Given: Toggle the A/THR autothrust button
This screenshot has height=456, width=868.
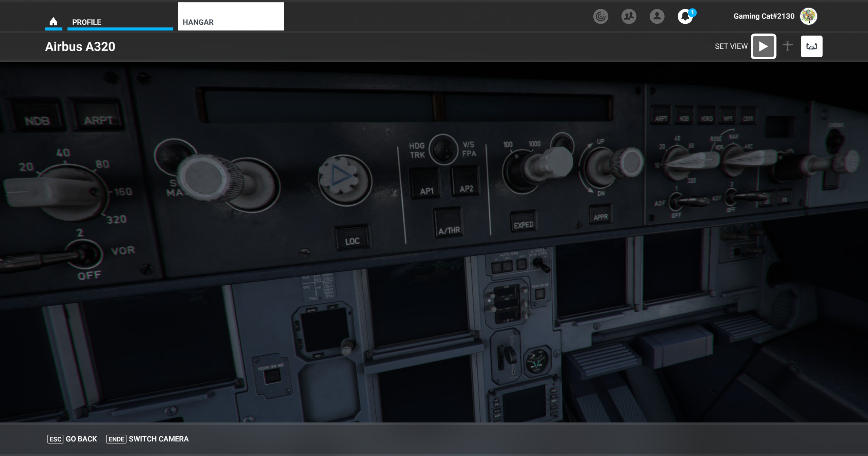Looking at the screenshot, I should [449, 223].
